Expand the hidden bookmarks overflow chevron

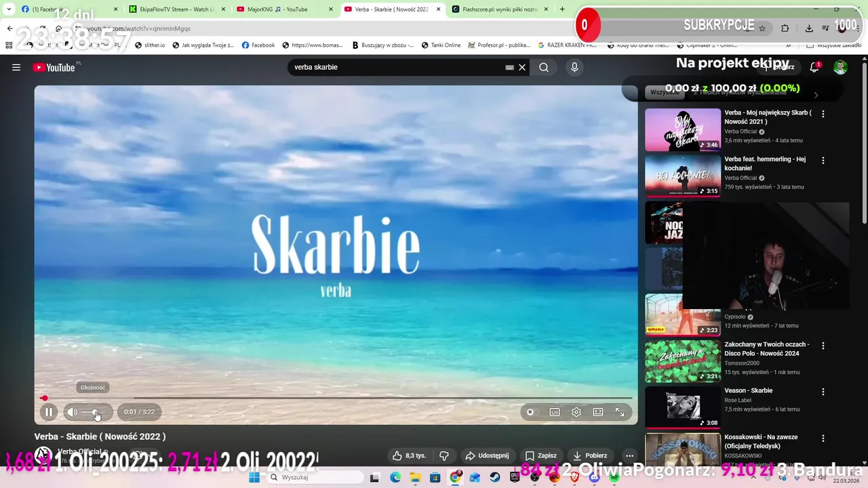tap(788, 45)
